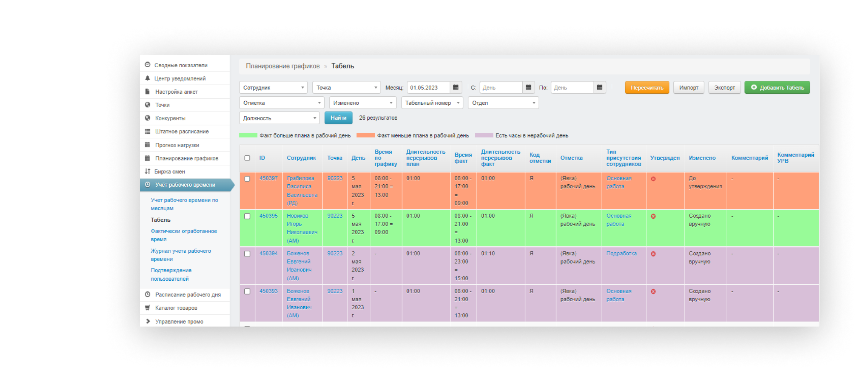Sort table by ID column header
868x382 pixels.
point(262,158)
